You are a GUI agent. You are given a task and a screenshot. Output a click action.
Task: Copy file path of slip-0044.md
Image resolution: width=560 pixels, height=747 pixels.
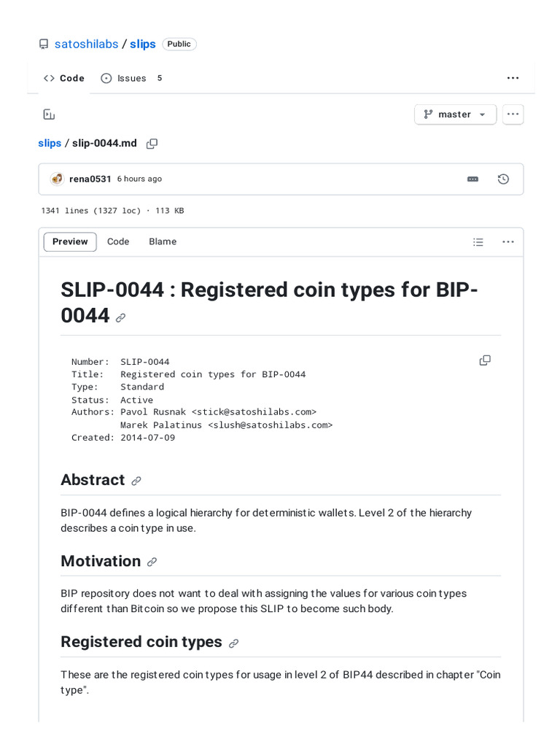[x=152, y=144]
